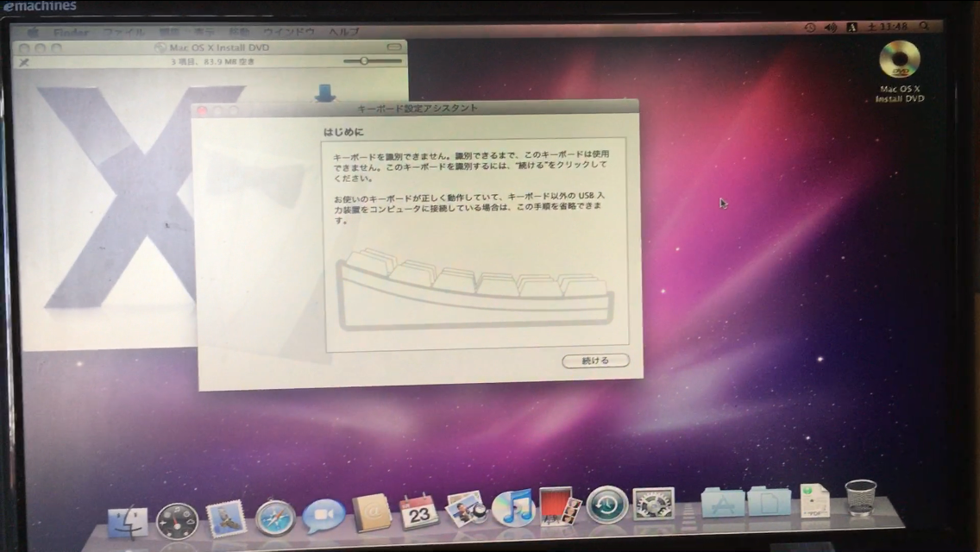Screen dimensions: 980x552
Task: Open Time Machine from the Dock
Action: [x=606, y=504]
